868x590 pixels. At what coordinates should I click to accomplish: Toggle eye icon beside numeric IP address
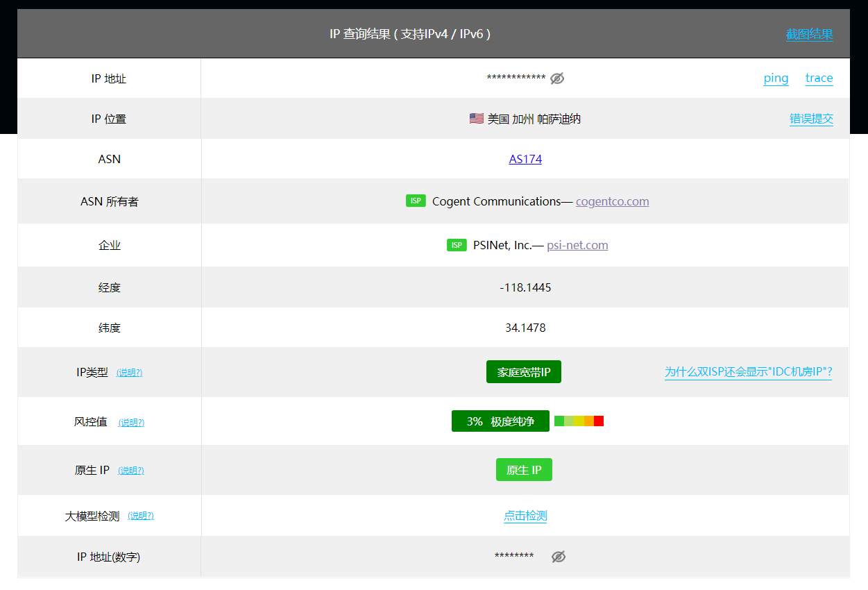point(559,557)
